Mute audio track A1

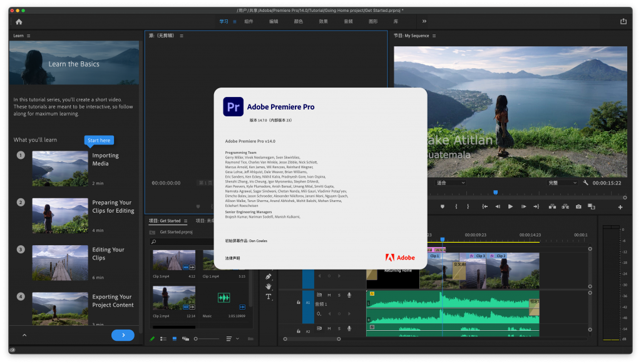point(329,295)
